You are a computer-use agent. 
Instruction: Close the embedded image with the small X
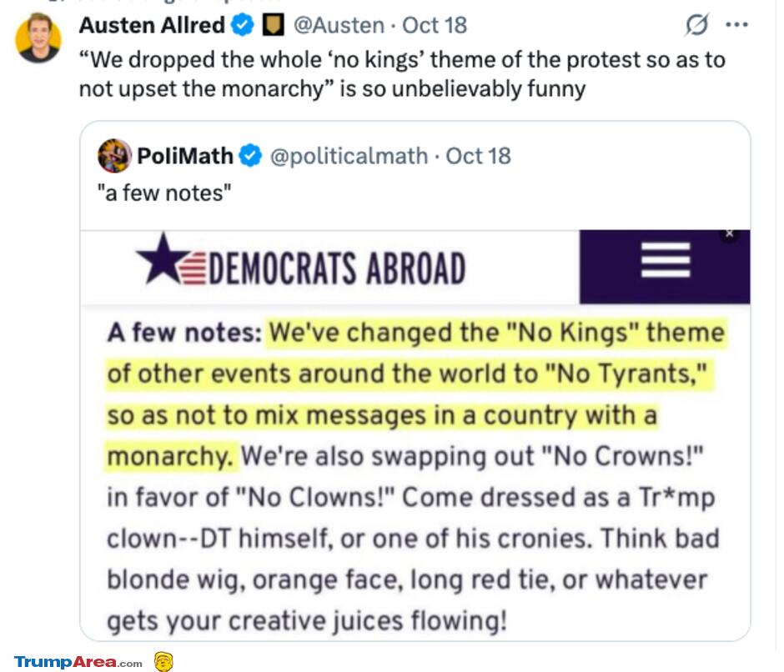[729, 234]
